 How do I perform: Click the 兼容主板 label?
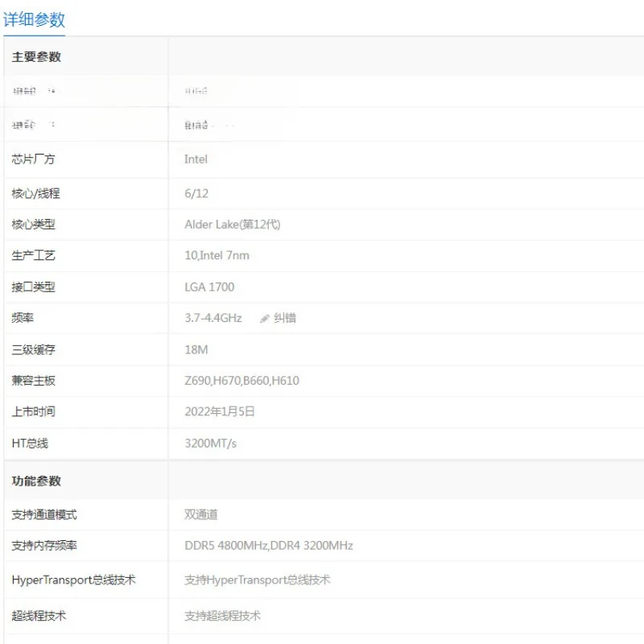(33, 381)
